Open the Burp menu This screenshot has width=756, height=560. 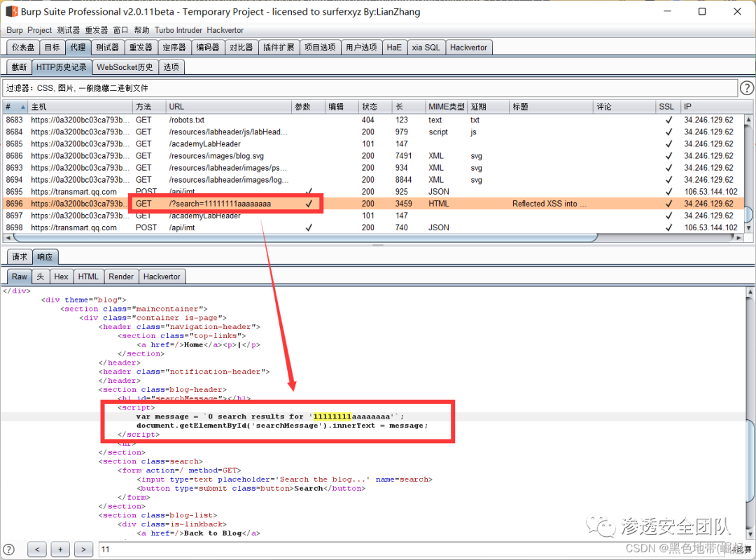click(x=15, y=30)
